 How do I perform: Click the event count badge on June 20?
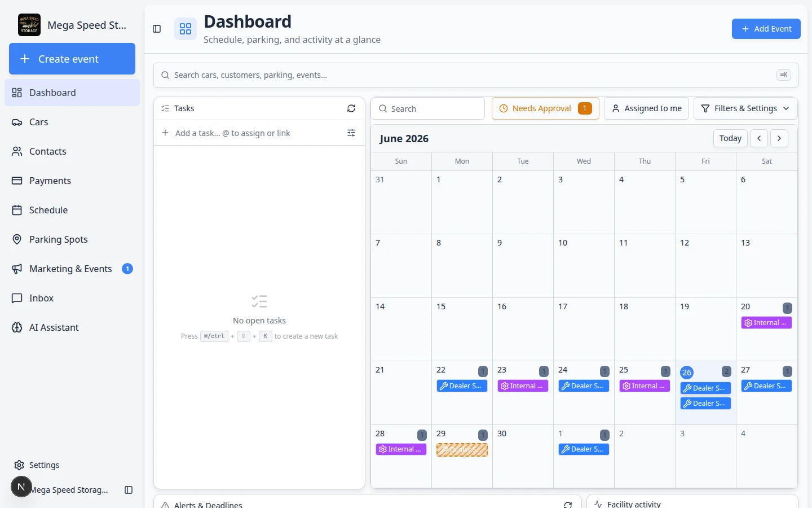(787, 308)
